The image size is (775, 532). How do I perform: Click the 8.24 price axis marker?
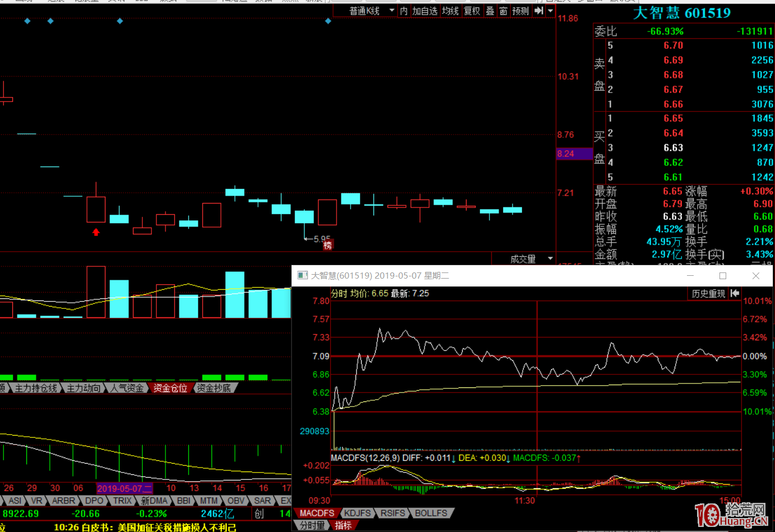[574, 154]
